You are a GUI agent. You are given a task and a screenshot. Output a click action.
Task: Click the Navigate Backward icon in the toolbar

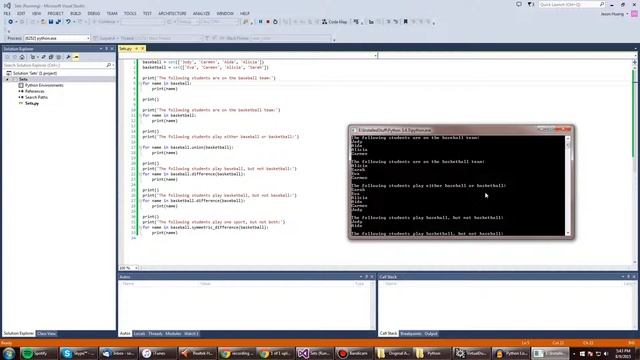point(10,22)
